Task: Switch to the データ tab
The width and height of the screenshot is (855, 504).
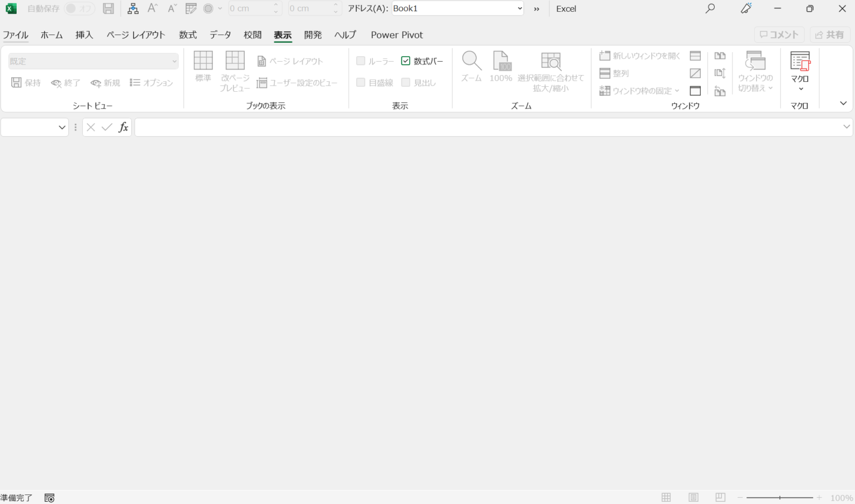Action: coord(220,34)
